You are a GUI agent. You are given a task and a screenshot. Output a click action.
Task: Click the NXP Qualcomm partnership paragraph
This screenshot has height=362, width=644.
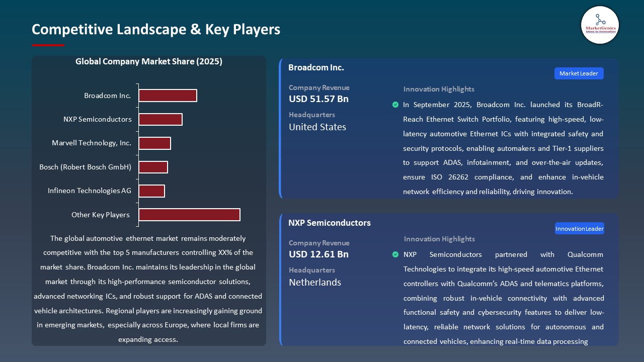tap(504, 298)
